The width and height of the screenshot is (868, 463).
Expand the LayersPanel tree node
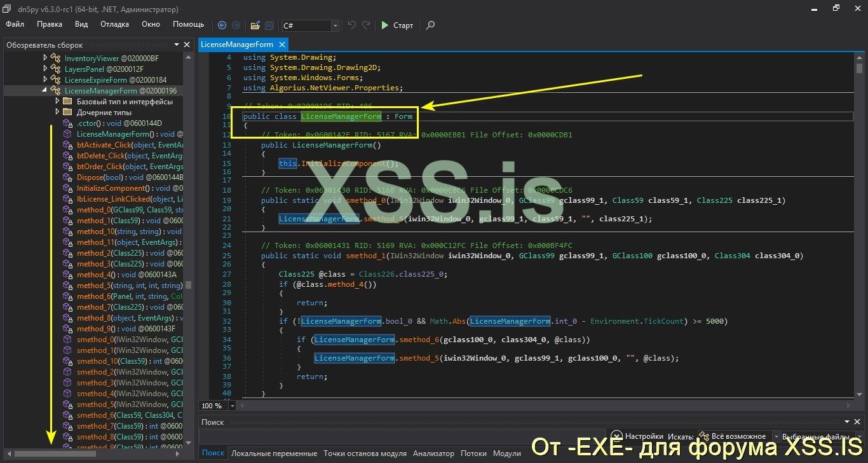[x=45, y=69]
